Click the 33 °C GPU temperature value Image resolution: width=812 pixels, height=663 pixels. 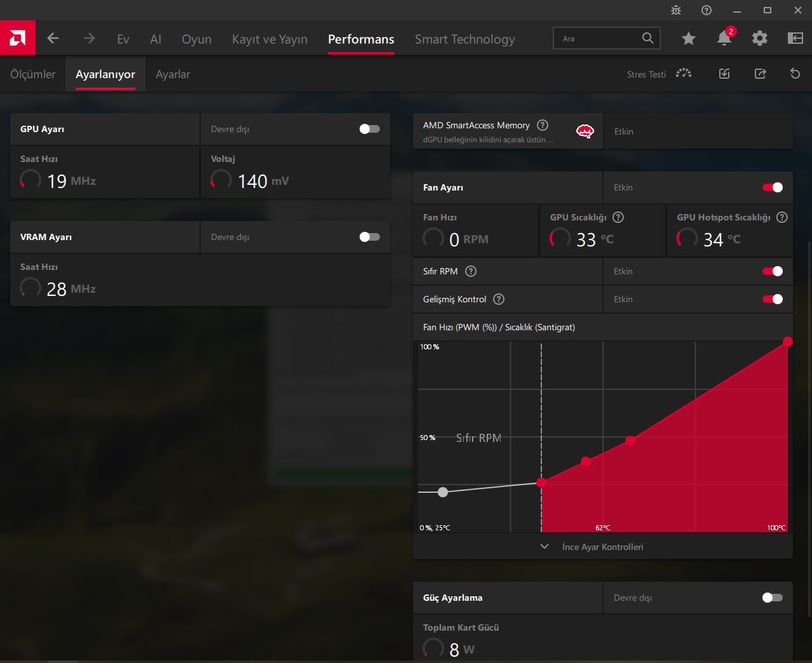595,239
